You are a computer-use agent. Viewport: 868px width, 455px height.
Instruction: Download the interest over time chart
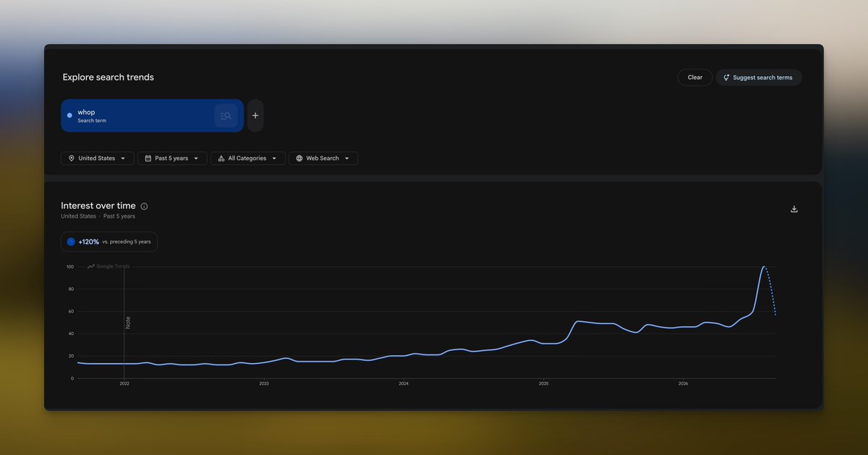coord(794,209)
